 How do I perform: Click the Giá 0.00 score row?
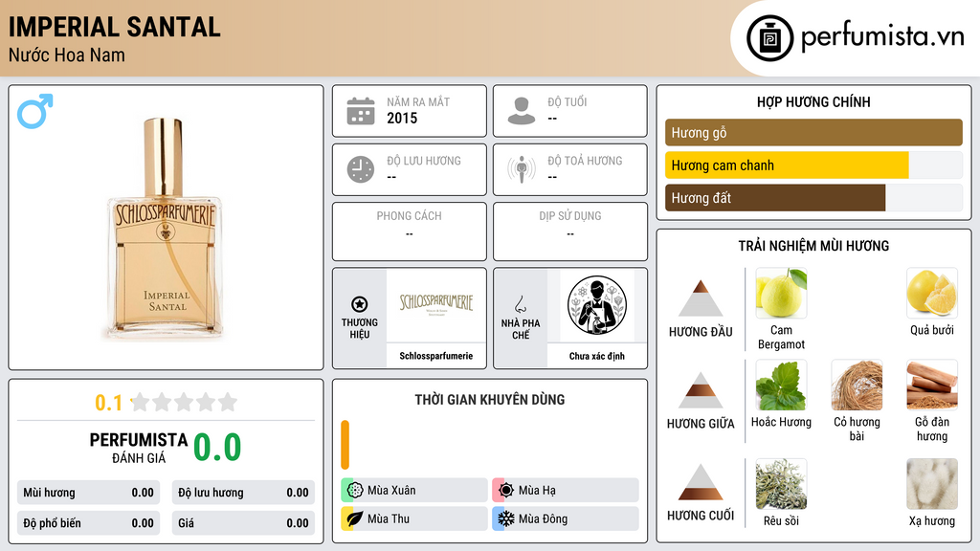[x=243, y=523]
